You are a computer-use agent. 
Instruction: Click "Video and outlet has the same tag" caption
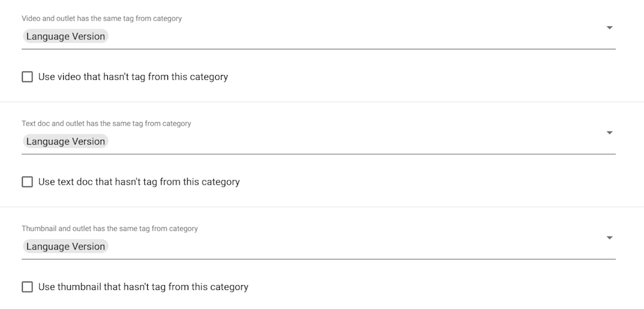point(101,18)
